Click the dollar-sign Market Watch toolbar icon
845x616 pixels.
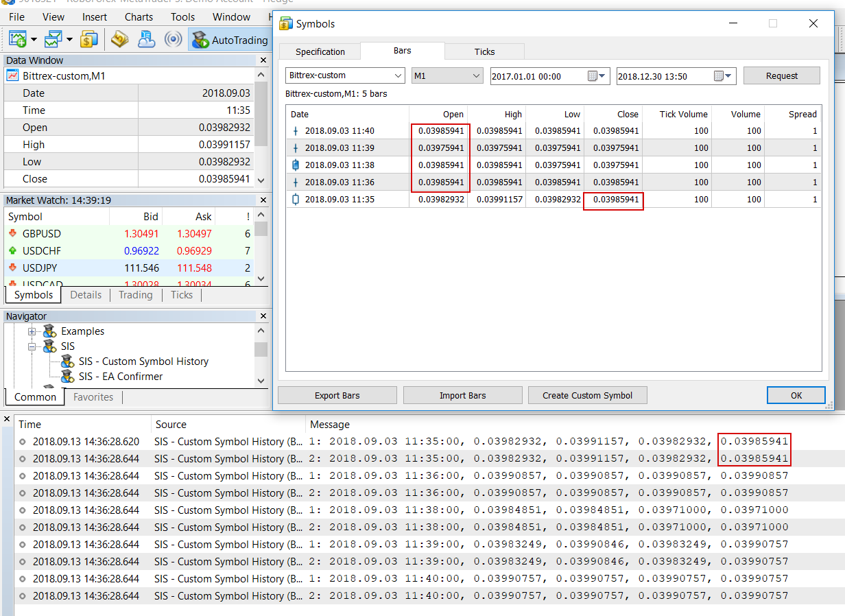tap(89, 40)
